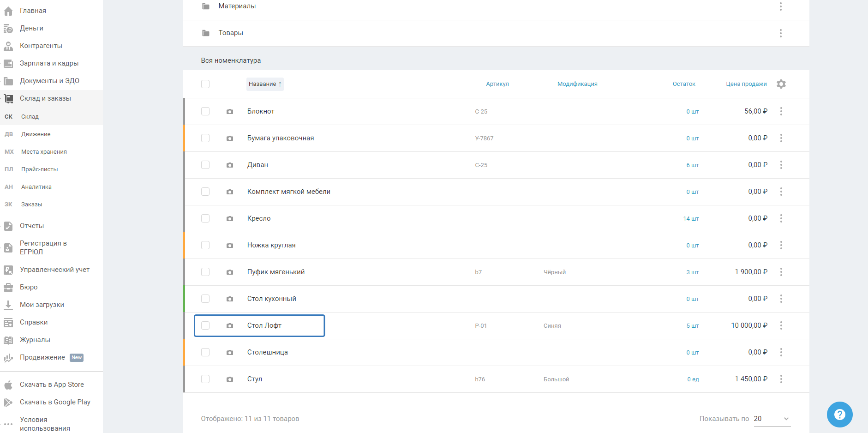This screenshot has height=433, width=868.
Task: Click the Google Play triangle icon
Action: [8, 403]
